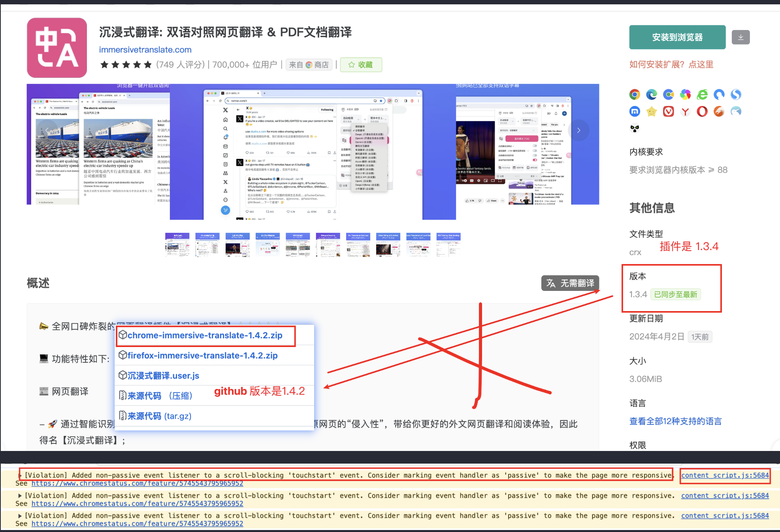This screenshot has width=780, height=532.
Task: Select chrome-immersive-translate-1.4.2.zip asset
Action: (205, 336)
